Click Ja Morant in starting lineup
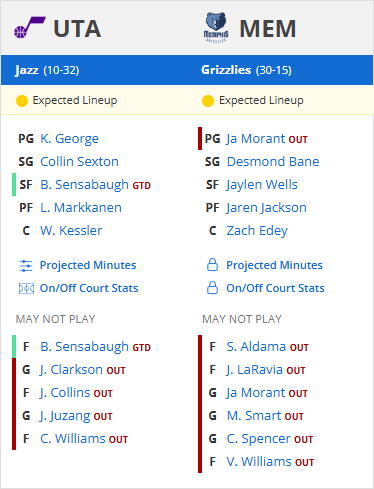 point(256,139)
